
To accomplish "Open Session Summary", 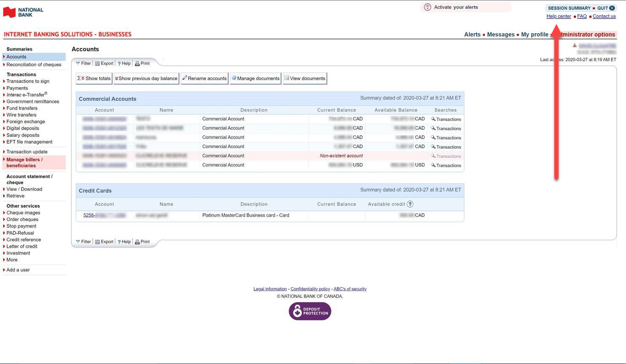I will tap(569, 8).
